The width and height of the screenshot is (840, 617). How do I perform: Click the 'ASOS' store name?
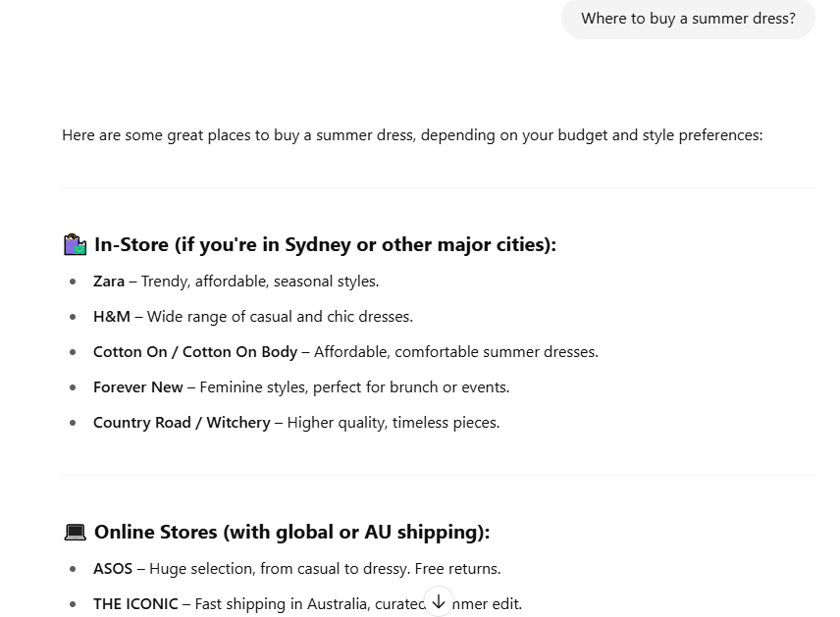click(113, 569)
